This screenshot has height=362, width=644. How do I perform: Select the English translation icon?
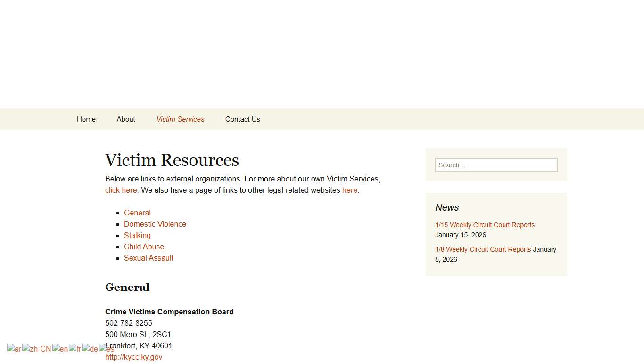(60, 349)
